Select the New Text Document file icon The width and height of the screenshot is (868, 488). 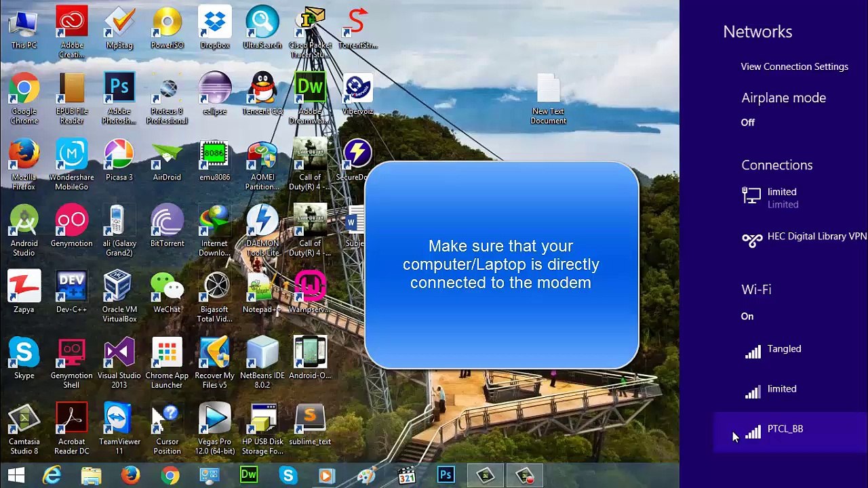(549, 99)
